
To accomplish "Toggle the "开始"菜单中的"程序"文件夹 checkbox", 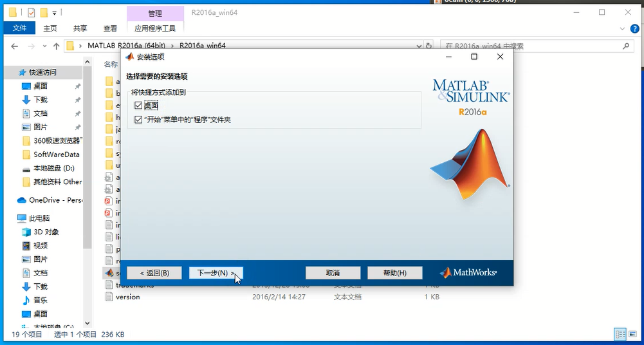I will pyautogui.click(x=138, y=120).
